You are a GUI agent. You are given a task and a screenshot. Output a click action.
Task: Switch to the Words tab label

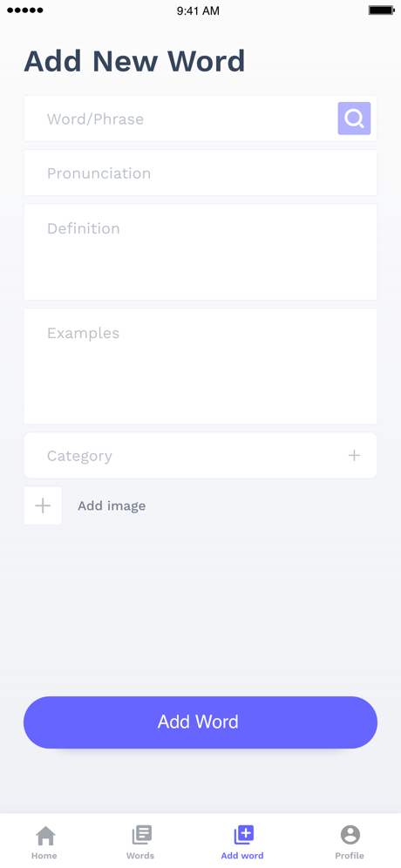pyautogui.click(x=140, y=855)
